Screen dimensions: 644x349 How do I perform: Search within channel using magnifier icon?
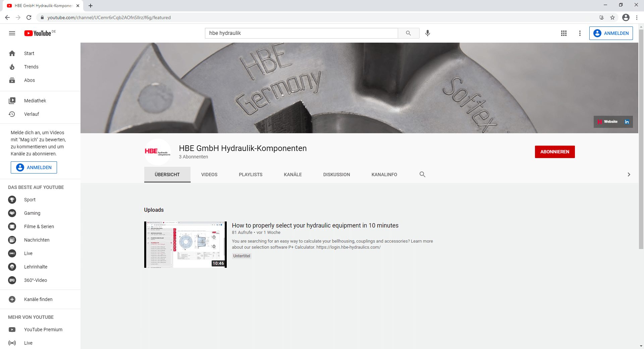coord(422,174)
